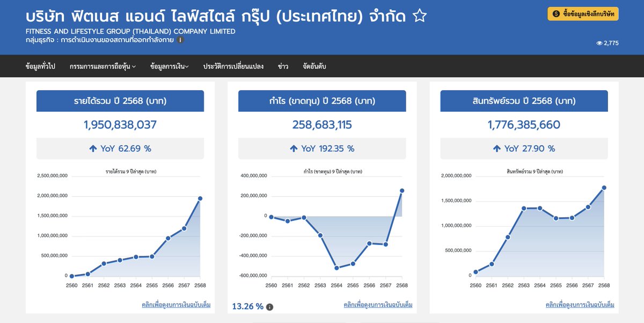The width and height of the screenshot is (644, 323).
Task: Click the 2566 data point on revenue chart
Action: [168, 238]
